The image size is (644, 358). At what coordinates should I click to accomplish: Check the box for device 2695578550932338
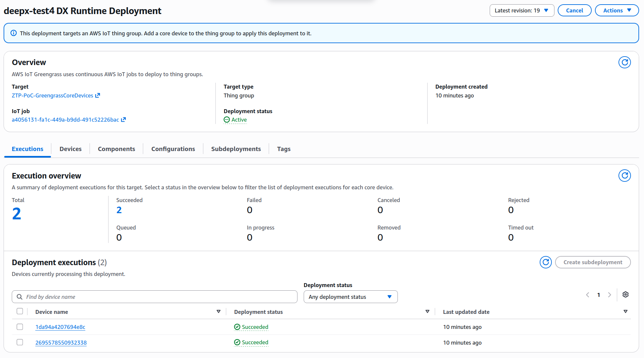pyautogui.click(x=20, y=342)
